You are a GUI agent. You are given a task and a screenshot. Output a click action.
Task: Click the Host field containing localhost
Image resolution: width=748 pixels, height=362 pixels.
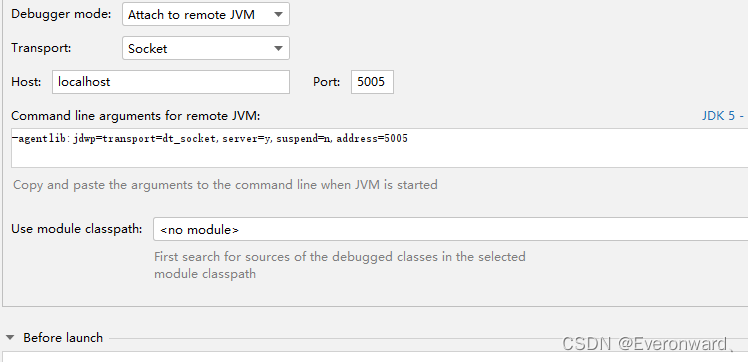coord(171,82)
